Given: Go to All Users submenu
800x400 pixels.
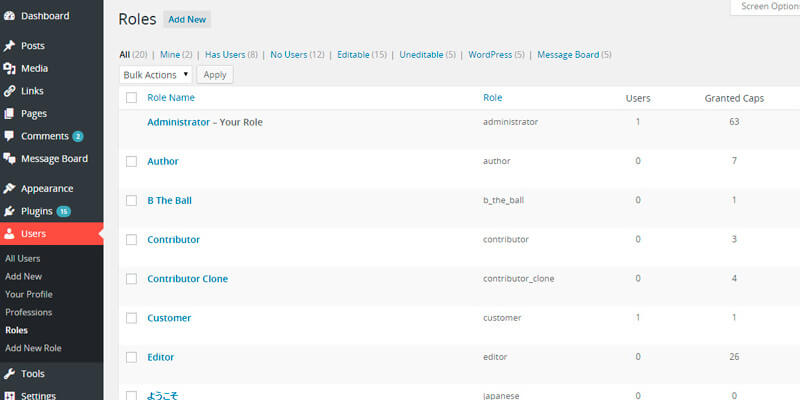Looking at the screenshot, I should tap(22, 259).
